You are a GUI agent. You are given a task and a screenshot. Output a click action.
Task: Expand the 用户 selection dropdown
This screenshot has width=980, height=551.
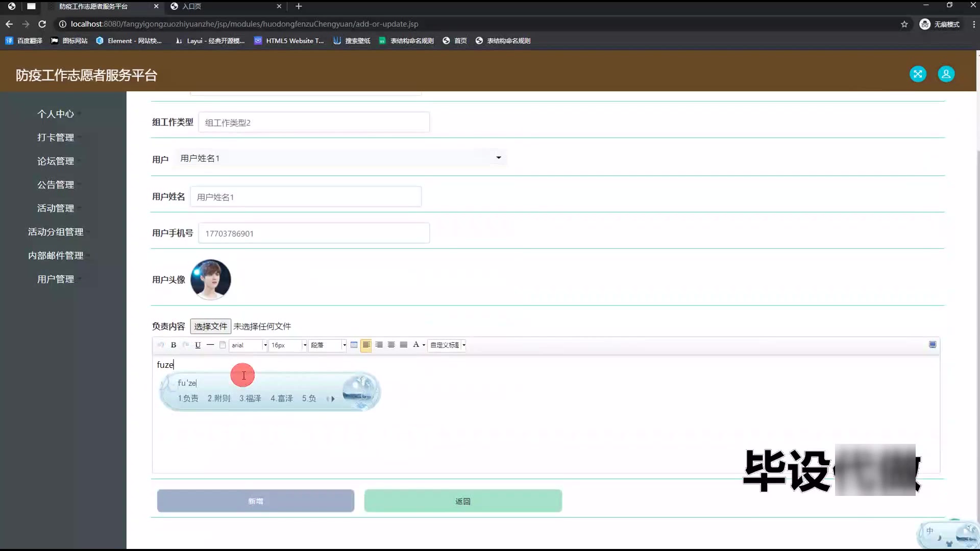click(498, 158)
